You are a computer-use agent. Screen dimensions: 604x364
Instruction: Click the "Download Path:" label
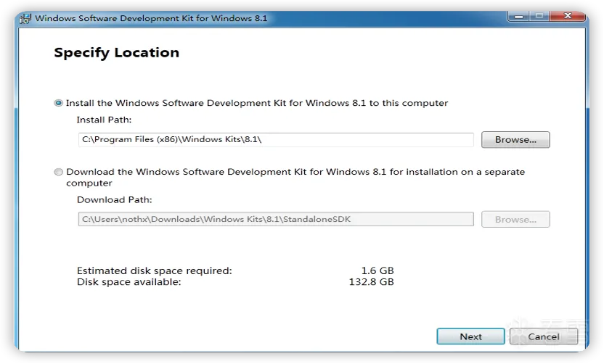114,199
